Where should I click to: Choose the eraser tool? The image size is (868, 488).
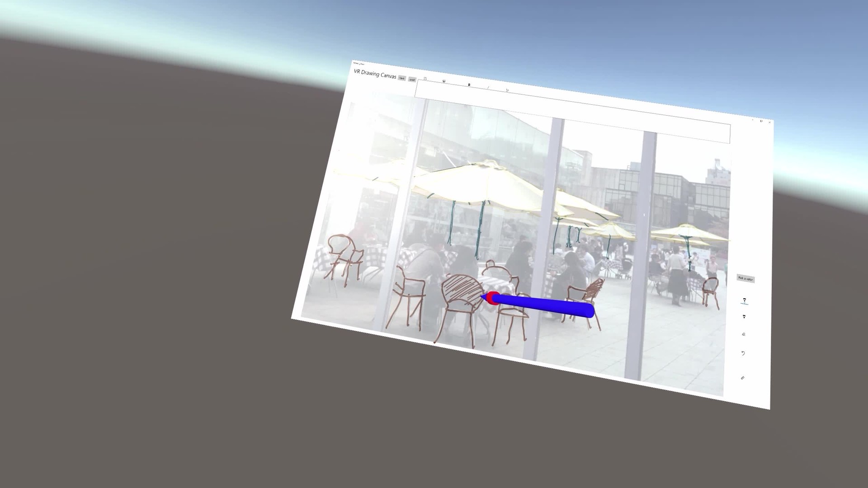point(744,334)
